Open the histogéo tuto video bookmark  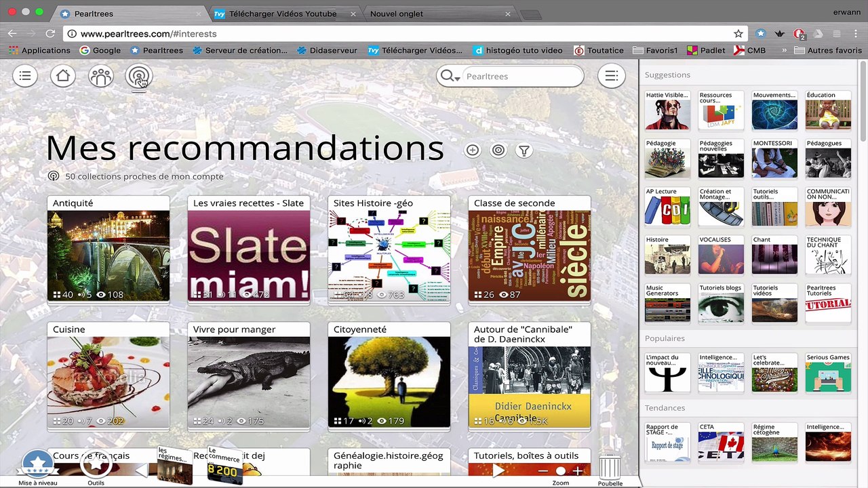tap(518, 50)
